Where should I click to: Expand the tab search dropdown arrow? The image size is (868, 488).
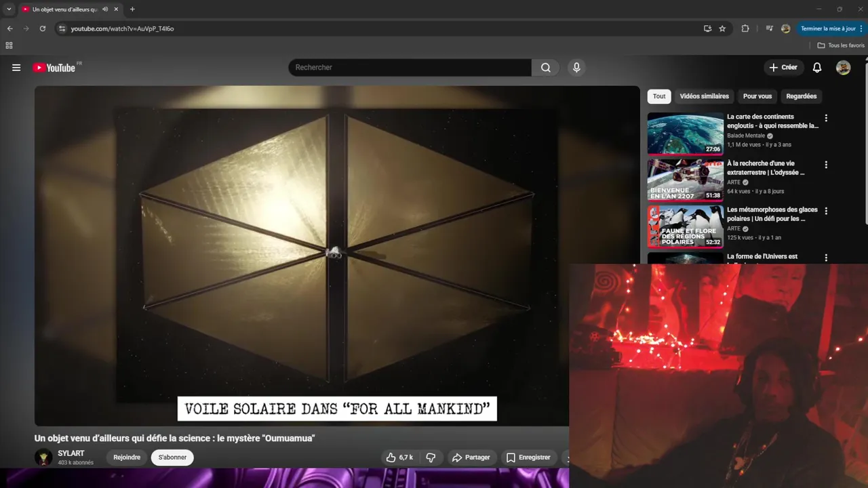9,9
